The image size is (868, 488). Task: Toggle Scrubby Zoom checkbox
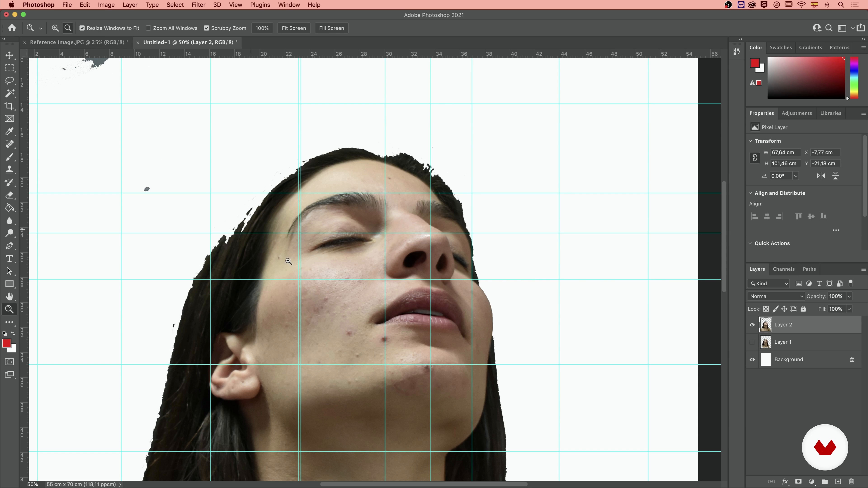[x=207, y=28]
